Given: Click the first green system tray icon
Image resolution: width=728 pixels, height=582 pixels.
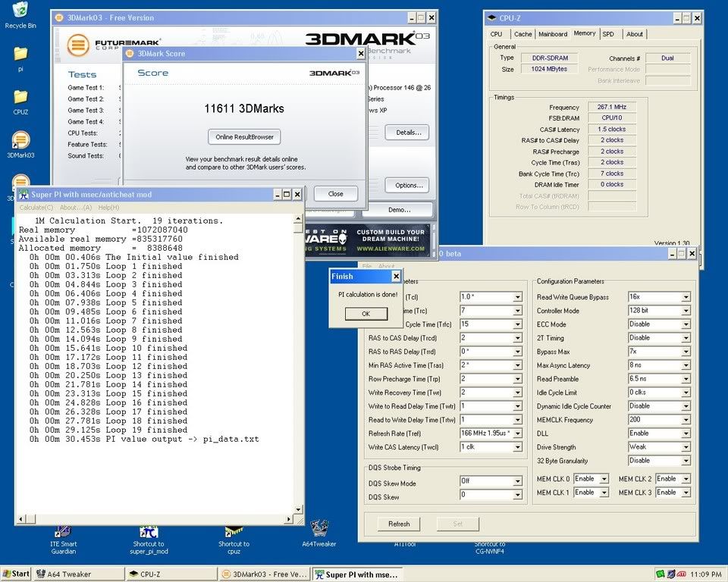Looking at the screenshot, I should (661, 574).
